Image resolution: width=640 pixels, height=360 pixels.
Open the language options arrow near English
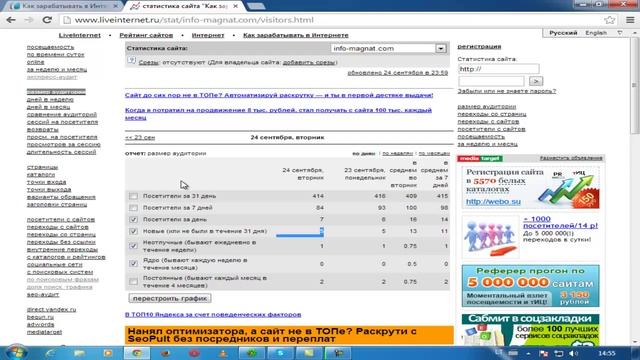pyautogui.click(x=620, y=33)
